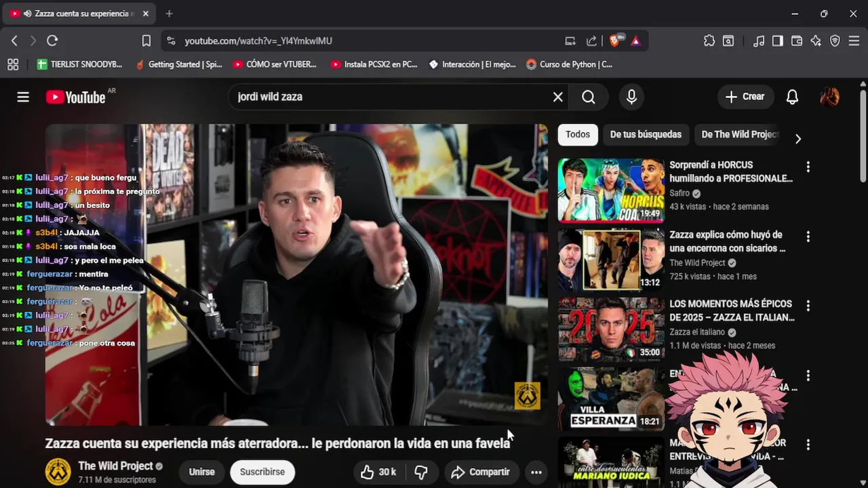
Task: Click Zazza el Italiano channel name
Action: coord(698,333)
